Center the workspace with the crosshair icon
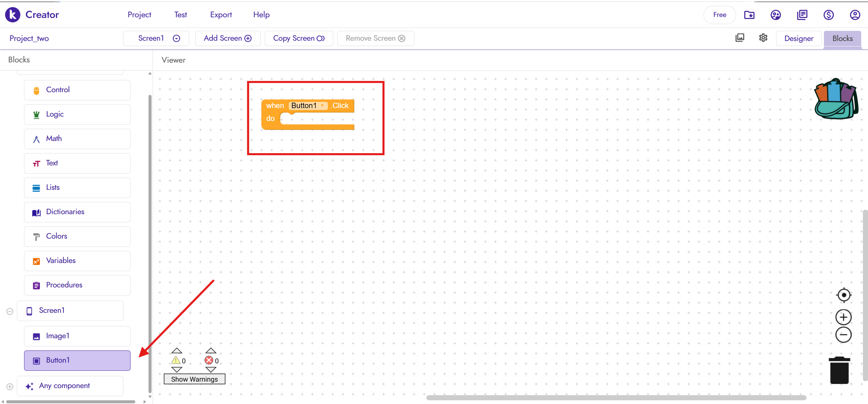Image resolution: width=868 pixels, height=404 pixels. (x=844, y=295)
